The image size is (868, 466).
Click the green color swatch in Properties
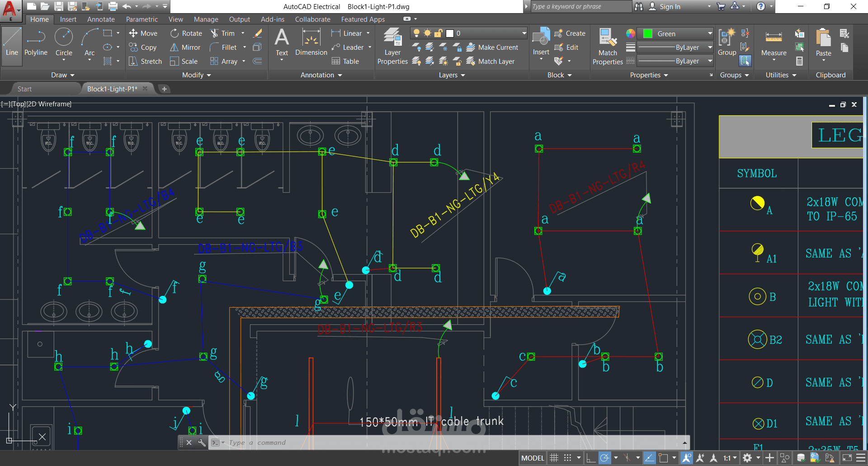[x=648, y=33]
